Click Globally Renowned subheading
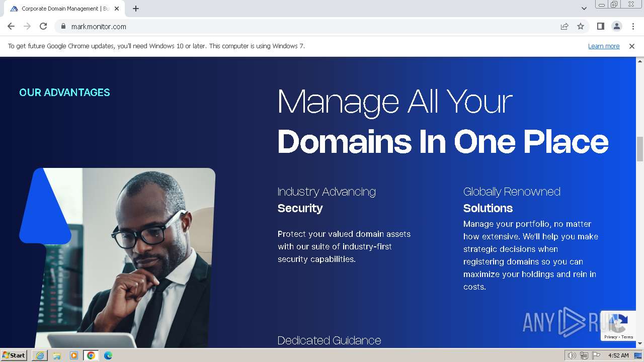The height and width of the screenshot is (362, 644). click(512, 192)
